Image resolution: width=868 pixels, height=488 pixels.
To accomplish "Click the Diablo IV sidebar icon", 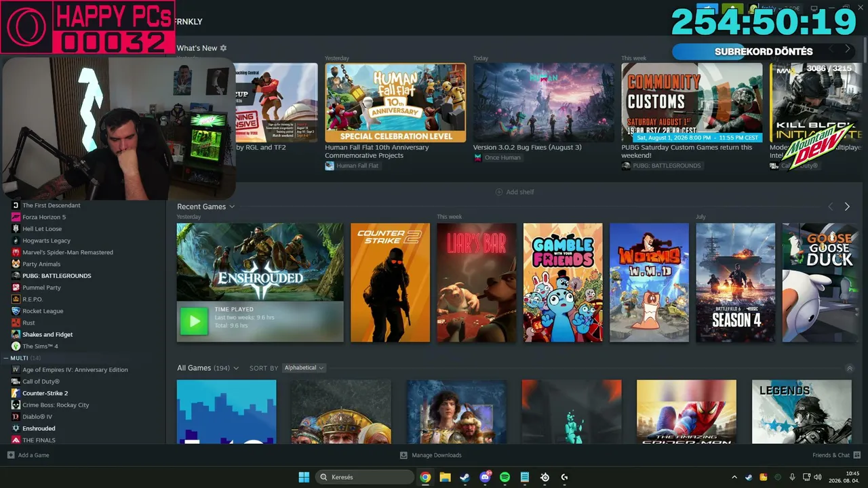I will 16,417.
